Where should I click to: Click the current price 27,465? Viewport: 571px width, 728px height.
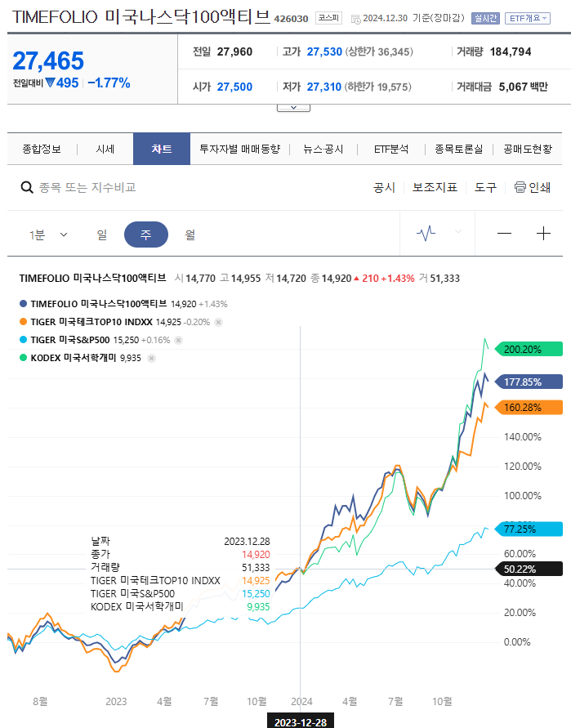pos(48,60)
